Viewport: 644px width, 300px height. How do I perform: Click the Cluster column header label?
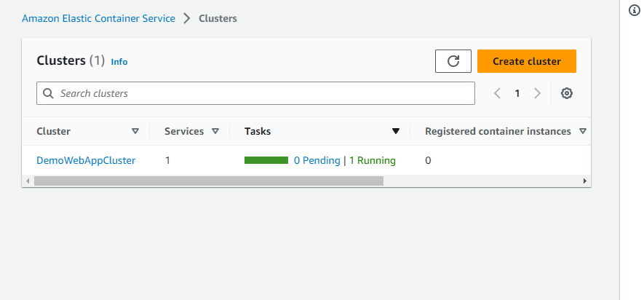tap(53, 132)
